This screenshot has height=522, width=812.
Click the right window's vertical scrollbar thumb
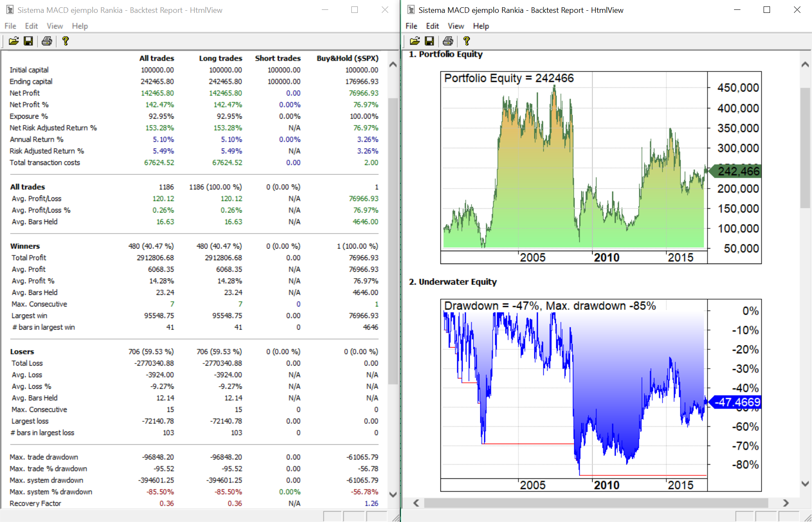click(805, 148)
